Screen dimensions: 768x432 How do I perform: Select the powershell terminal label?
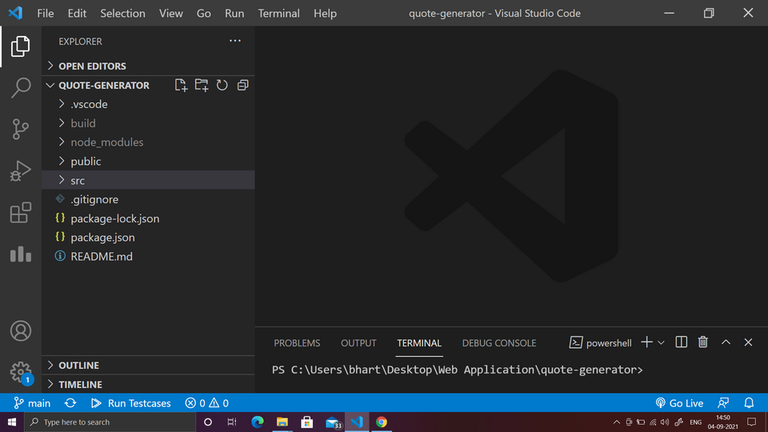[x=600, y=343]
